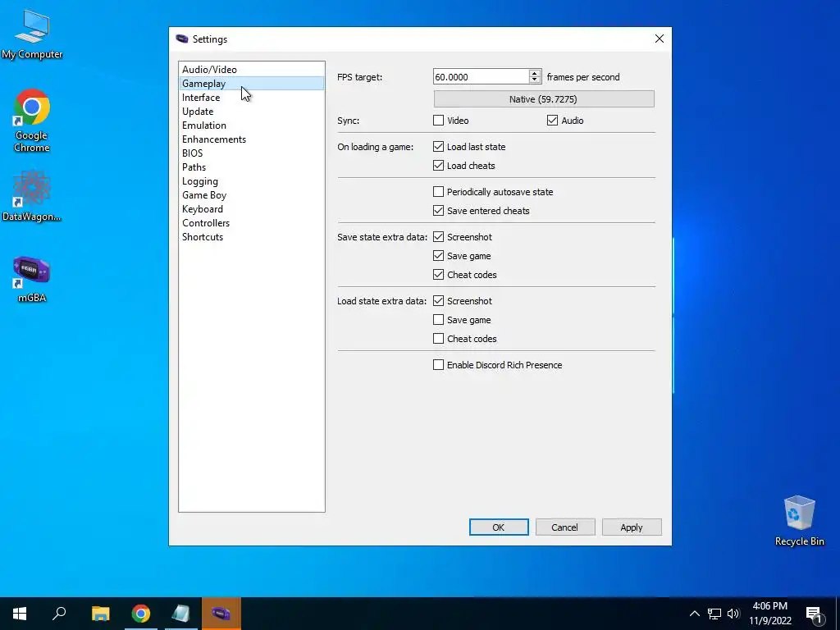Screen dimensions: 840x630
Task: Select Enhancements settings category
Action: [251, 139]
